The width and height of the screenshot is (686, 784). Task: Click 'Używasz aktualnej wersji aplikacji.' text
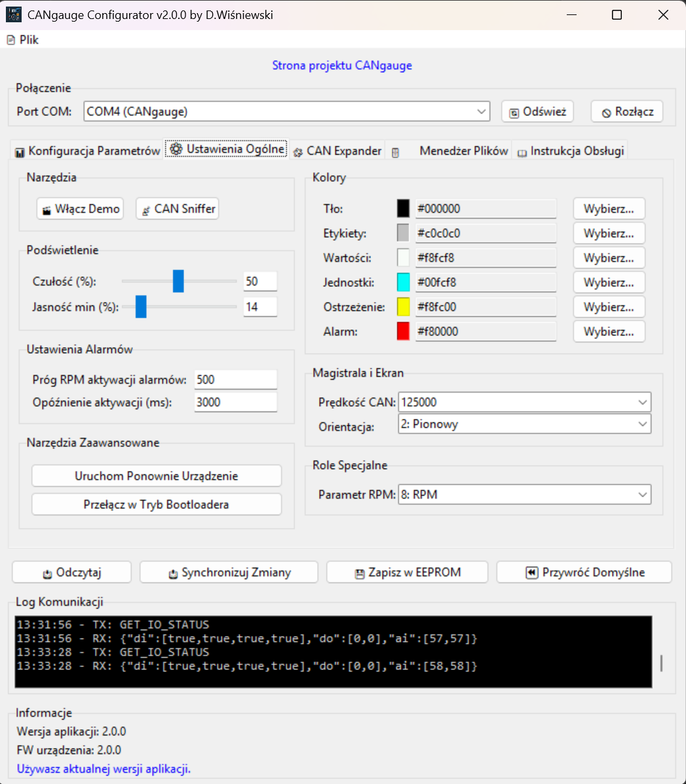104,768
